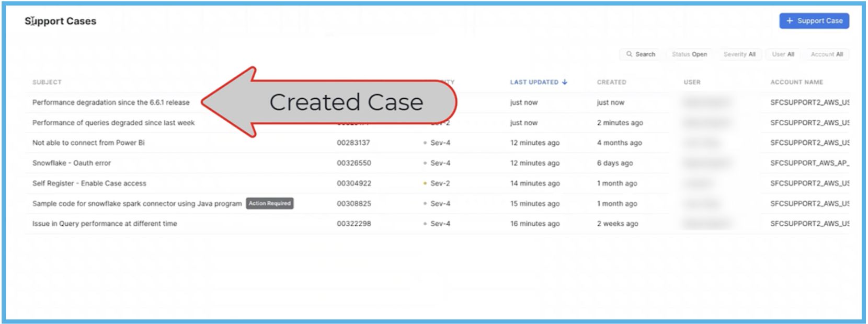Click the + Support Case button

[x=814, y=21]
